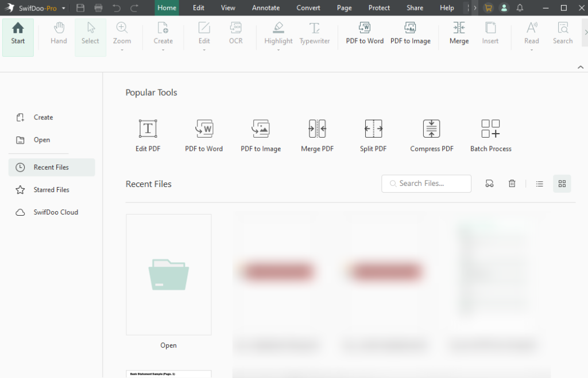Launch PDF to Word from Popular Tools

pos(204,135)
